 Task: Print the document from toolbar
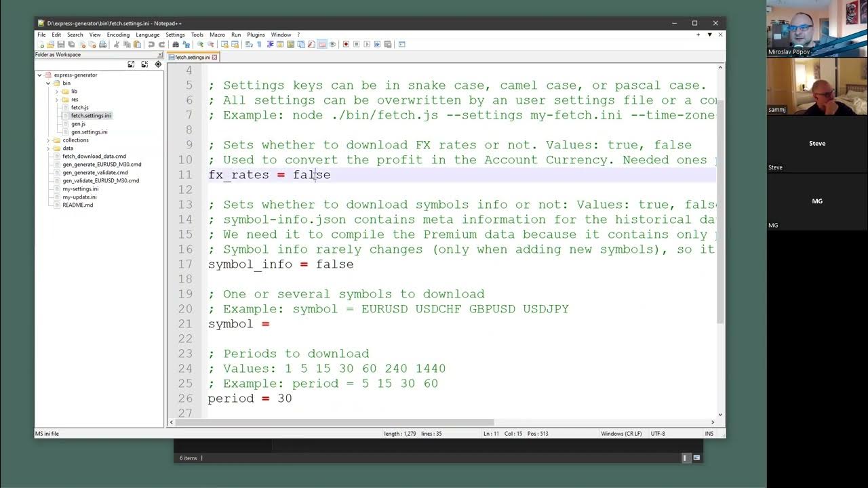(102, 45)
